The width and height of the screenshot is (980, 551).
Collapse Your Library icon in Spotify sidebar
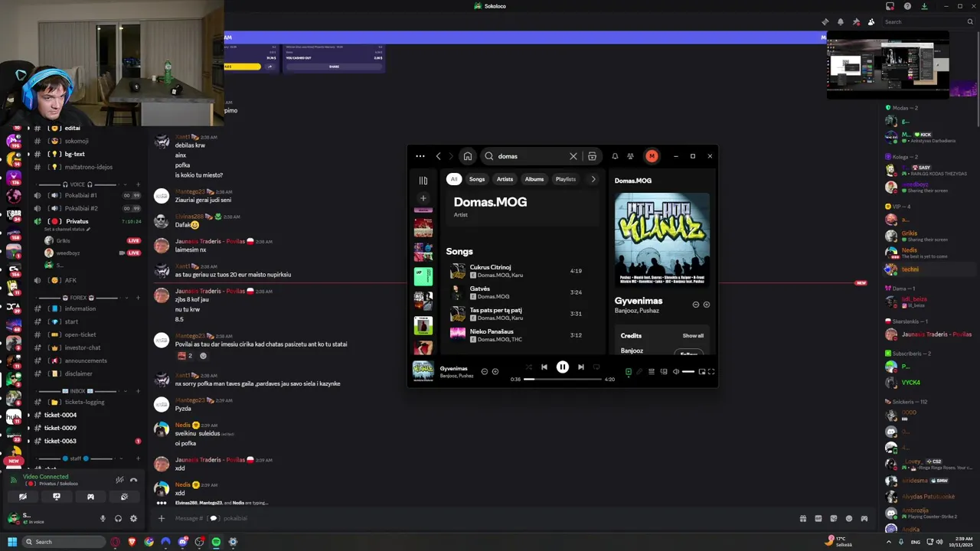click(x=423, y=181)
